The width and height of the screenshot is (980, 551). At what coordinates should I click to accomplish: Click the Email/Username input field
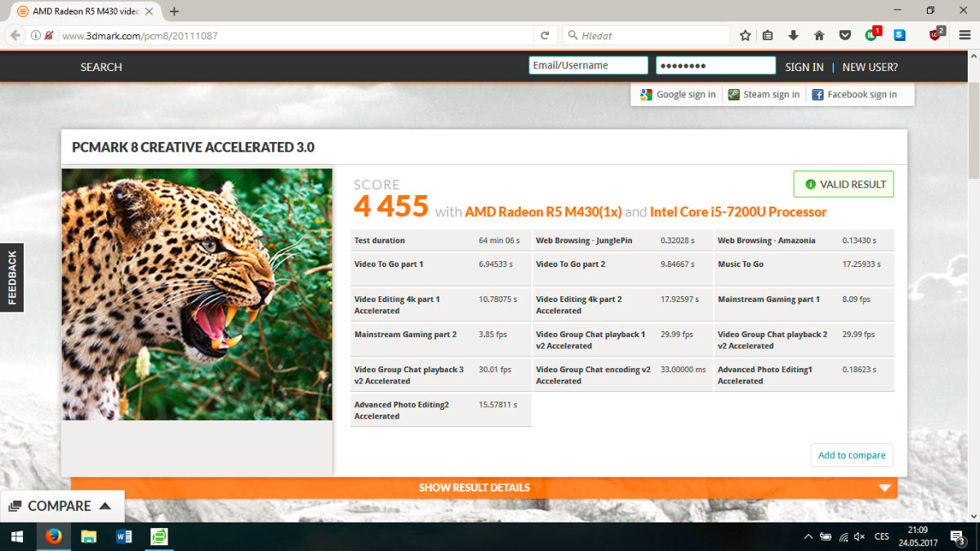pyautogui.click(x=588, y=65)
